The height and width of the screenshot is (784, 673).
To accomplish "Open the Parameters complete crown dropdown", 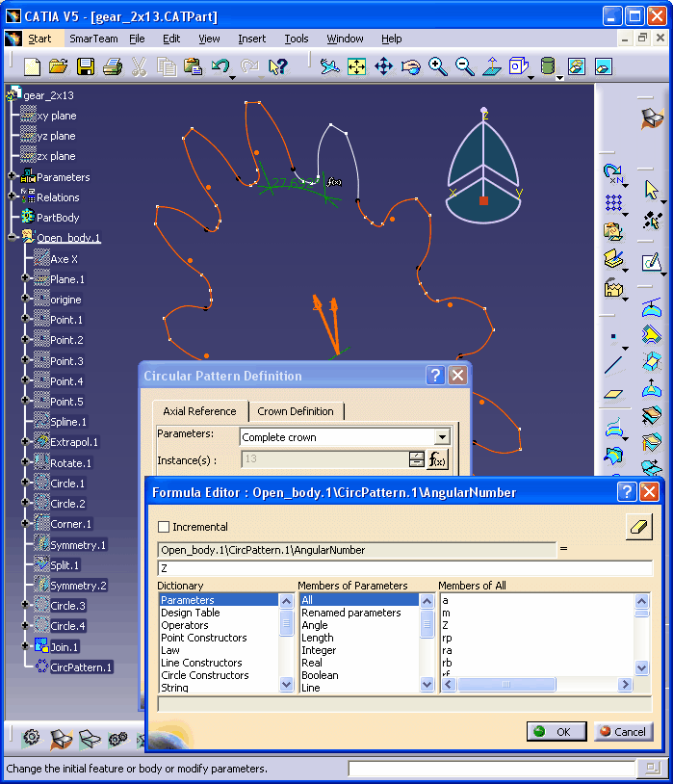I will click(x=442, y=437).
